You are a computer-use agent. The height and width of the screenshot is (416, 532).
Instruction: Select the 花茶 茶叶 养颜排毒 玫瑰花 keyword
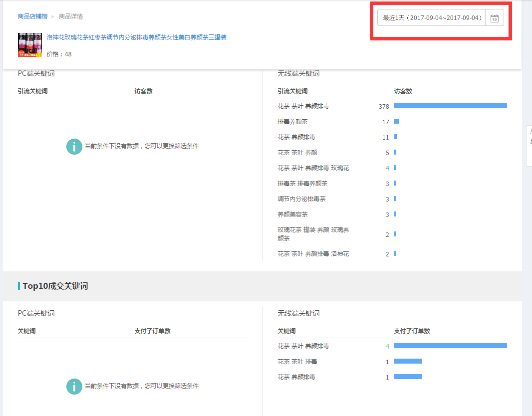point(313,168)
